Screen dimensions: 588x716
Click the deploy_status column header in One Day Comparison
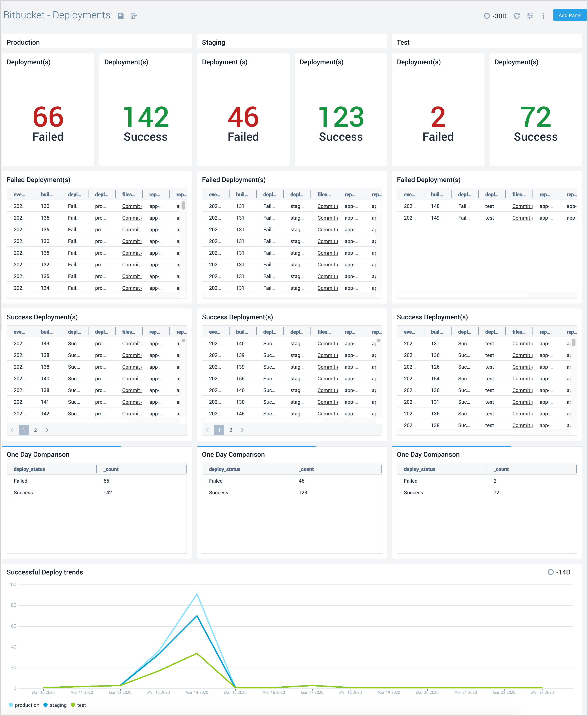coord(29,469)
